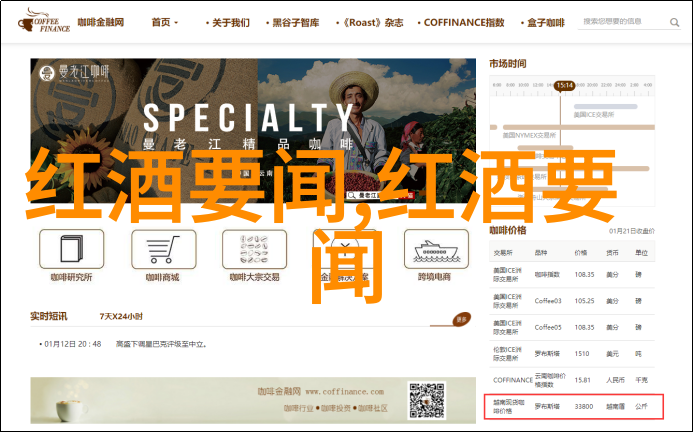Viewport: 694px width, 433px height.
Task: Click the 咖啡商城 label link
Action: [x=162, y=278]
